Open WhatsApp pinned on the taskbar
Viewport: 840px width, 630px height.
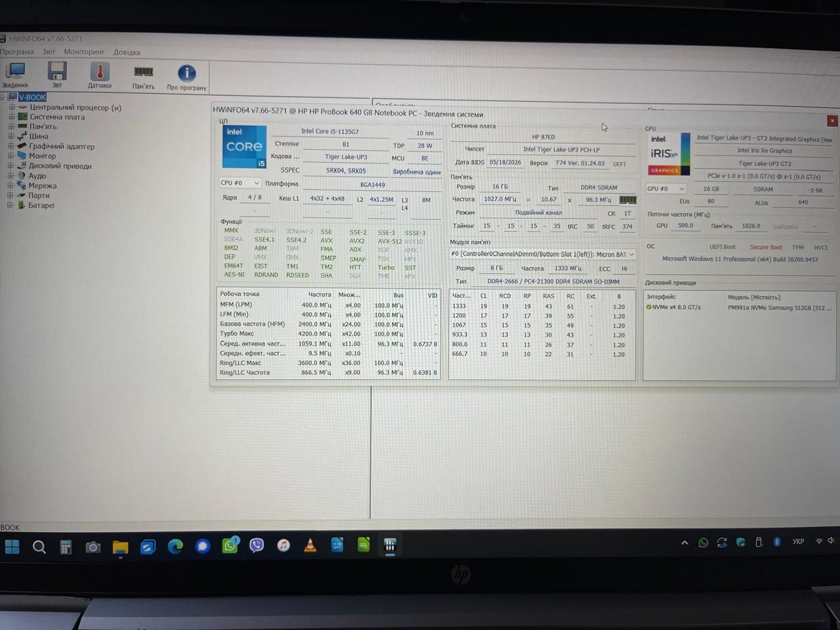click(x=230, y=545)
